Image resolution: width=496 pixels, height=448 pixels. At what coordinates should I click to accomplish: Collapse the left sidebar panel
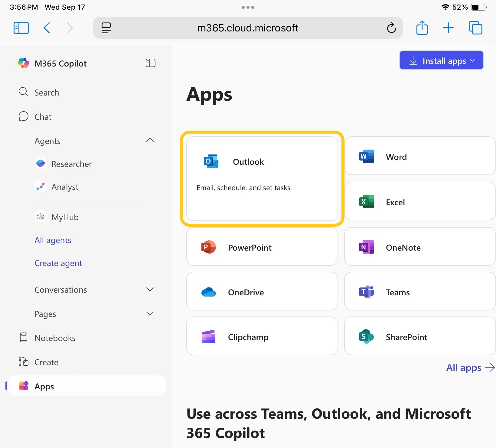point(21,28)
